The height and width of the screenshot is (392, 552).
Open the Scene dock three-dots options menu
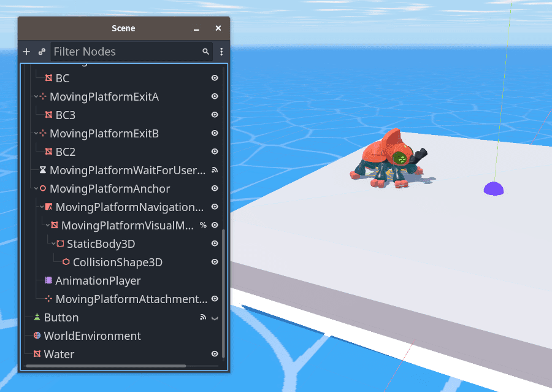point(221,52)
